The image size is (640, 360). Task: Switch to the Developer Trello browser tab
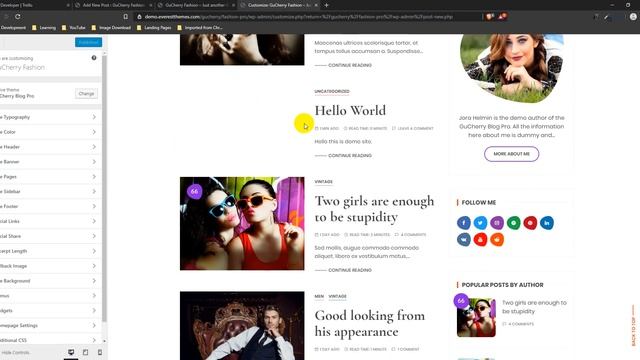coord(35,5)
